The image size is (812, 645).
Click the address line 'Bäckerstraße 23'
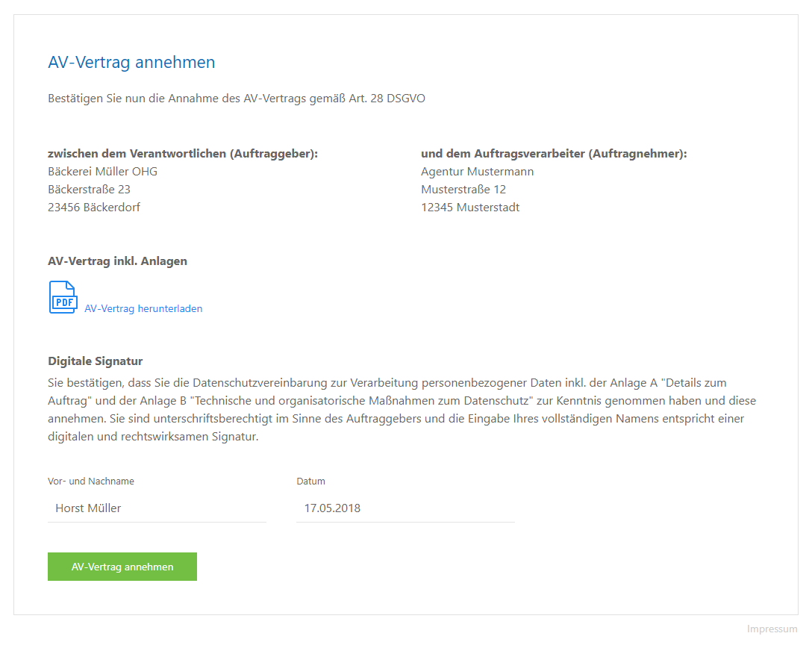pyautogui.click(x=89, y=190)
